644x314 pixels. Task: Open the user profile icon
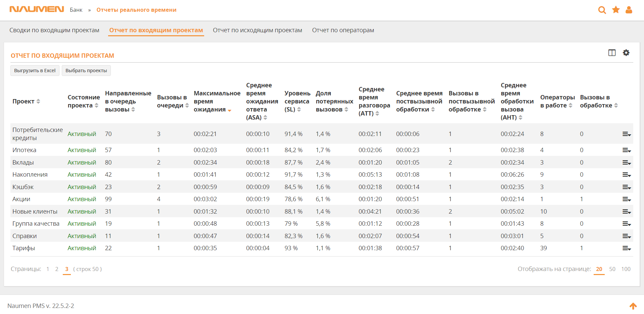click(629, 10)
